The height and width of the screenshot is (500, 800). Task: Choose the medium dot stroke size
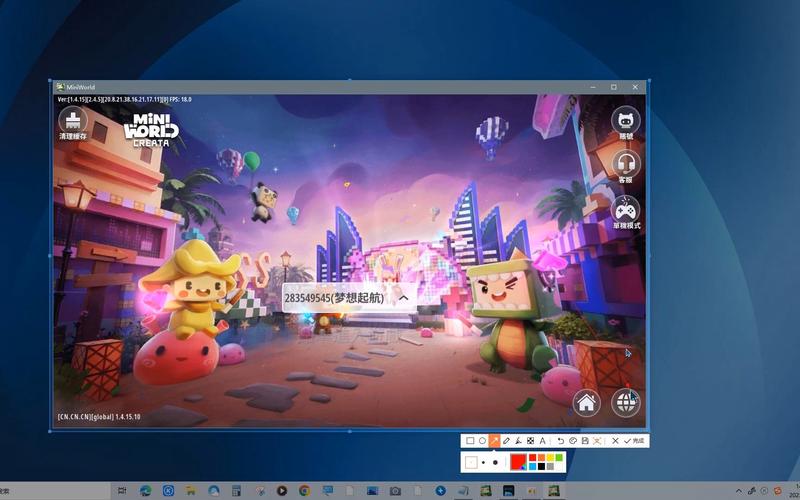(483, 462)
